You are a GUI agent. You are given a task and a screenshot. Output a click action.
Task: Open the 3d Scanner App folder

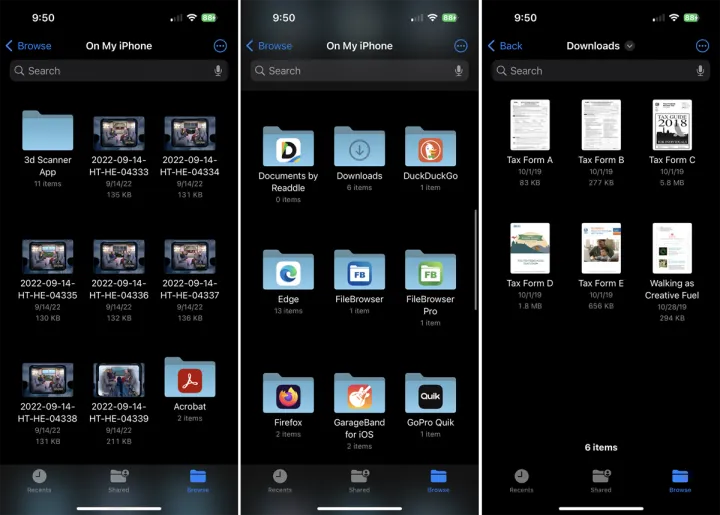(48, 132)
